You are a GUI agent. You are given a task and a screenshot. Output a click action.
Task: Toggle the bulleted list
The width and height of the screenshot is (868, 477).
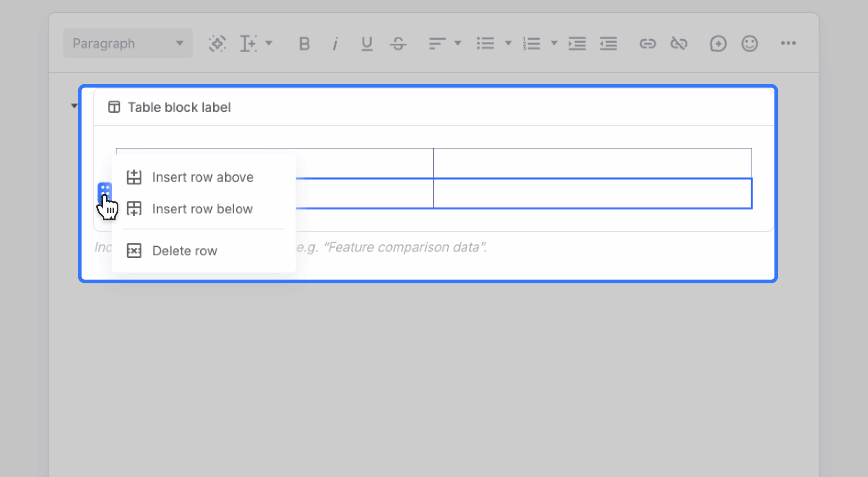486,43
